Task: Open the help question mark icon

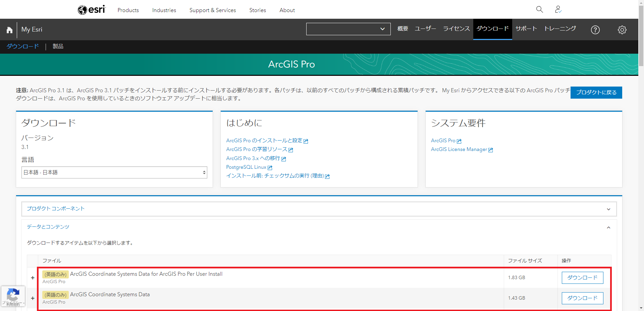Action: (595, 30)
